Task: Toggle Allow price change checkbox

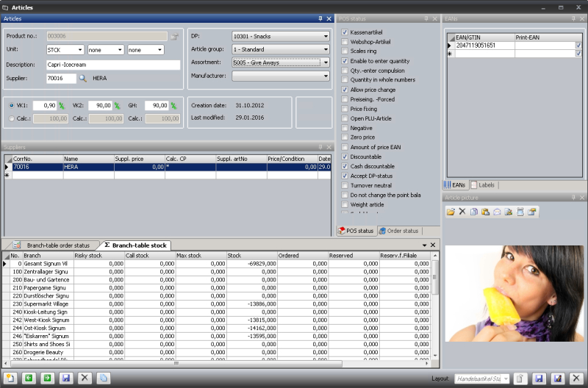Action: click(345, 90)
